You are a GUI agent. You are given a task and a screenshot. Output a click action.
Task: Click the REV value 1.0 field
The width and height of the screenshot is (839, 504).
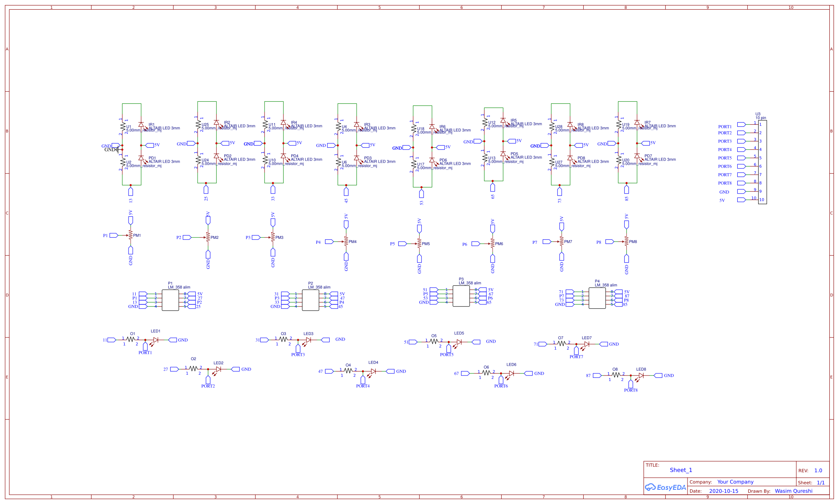coord(818,470)
